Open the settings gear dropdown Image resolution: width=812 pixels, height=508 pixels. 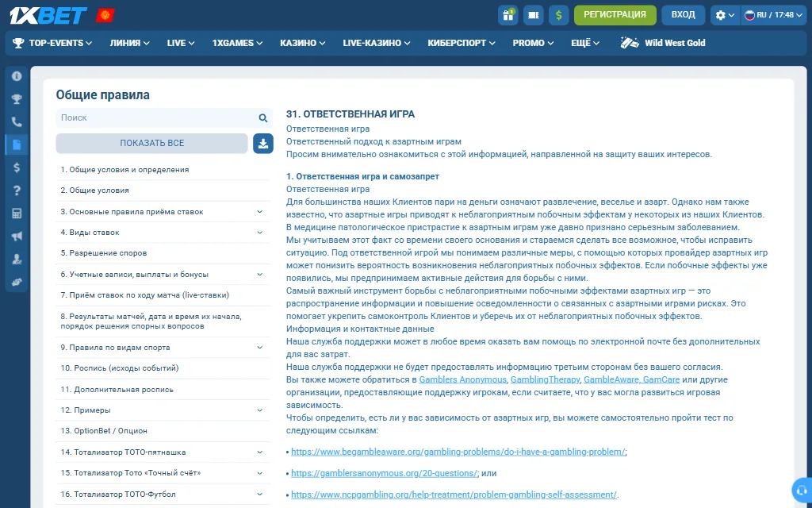[725, 15]
